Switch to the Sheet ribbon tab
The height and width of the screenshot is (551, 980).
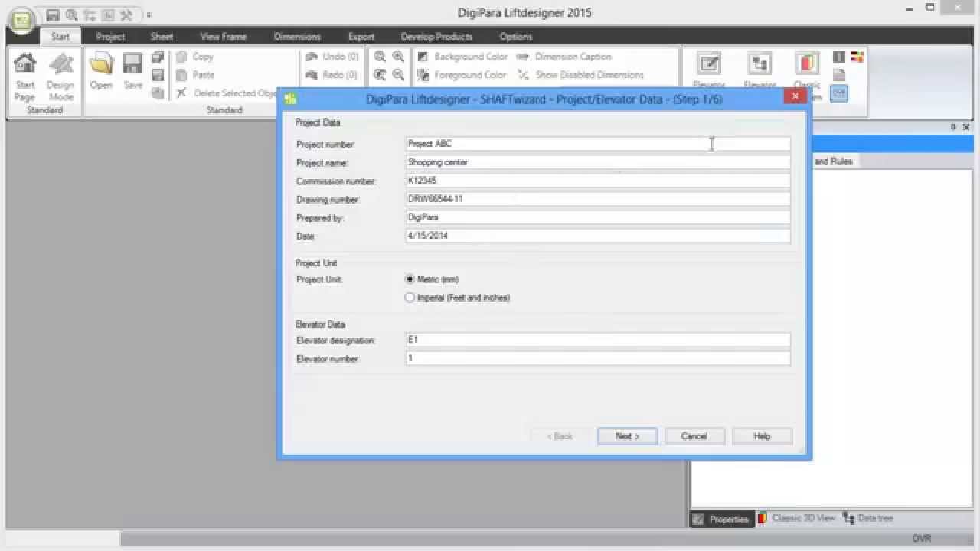click(x=162, y=37)
